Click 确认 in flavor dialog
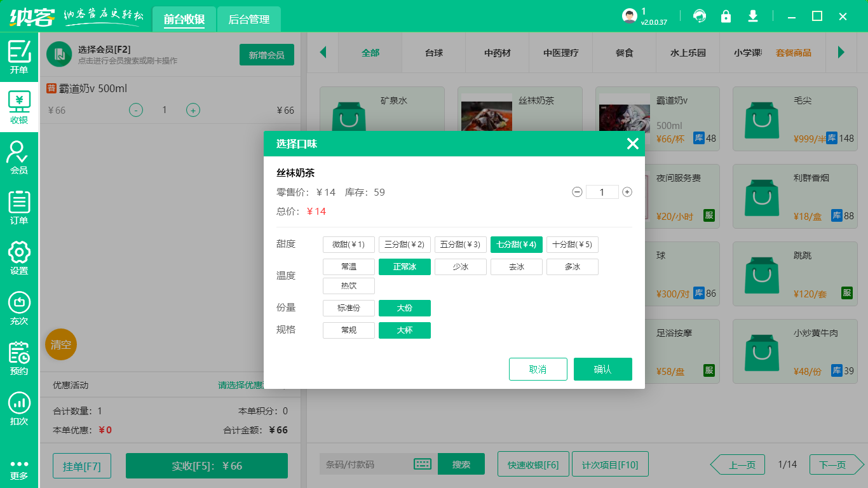Screen dimensions: 868x488 [x=603, y=369]
